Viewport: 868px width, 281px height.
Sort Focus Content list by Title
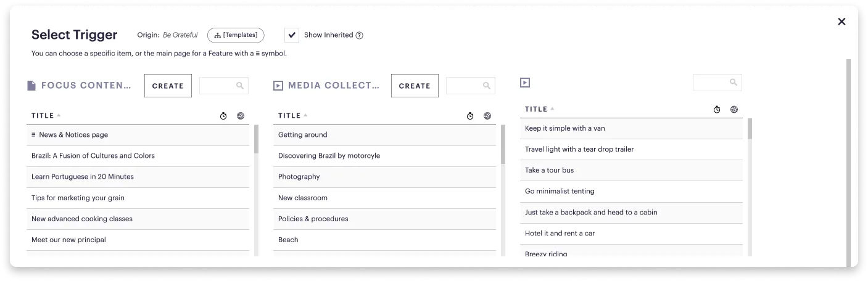(x=46, y=116)
